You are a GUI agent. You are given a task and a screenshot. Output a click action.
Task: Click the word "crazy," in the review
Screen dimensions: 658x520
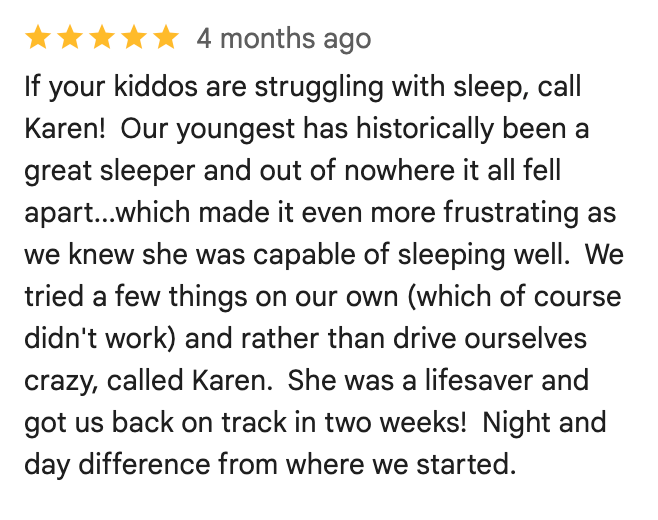click(x=61, y=381)
